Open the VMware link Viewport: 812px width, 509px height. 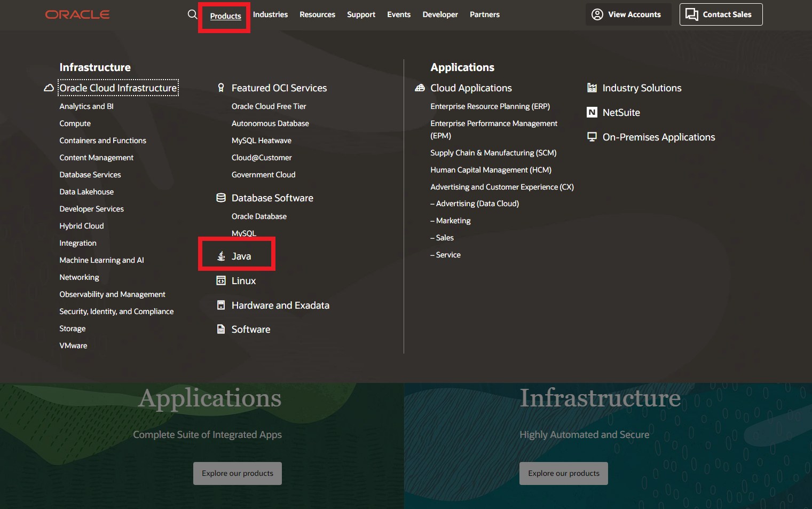tap(73, 346)
